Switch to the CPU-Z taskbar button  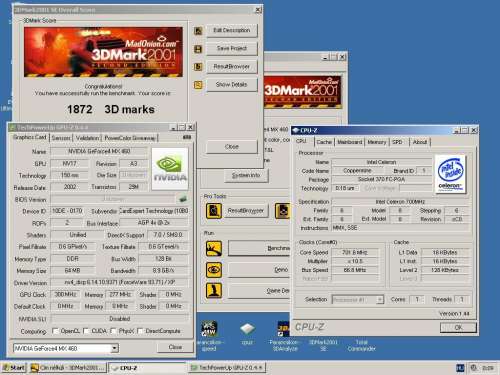[x=147, y=368]
